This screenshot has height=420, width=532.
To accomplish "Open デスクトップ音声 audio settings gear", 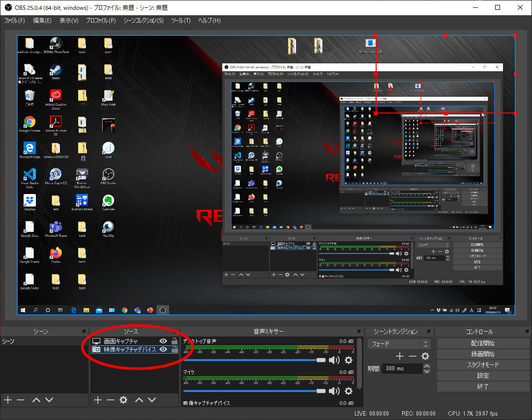I will (x=349, y=360).
